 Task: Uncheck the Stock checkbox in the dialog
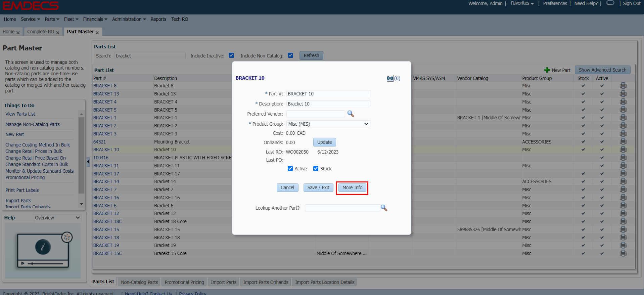[x=316, y=169]
